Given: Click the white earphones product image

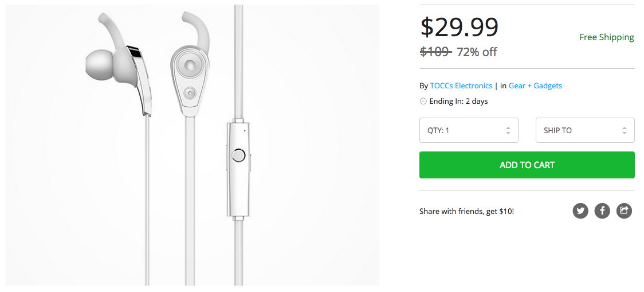Looking at the screenshot, I should 192,145.
